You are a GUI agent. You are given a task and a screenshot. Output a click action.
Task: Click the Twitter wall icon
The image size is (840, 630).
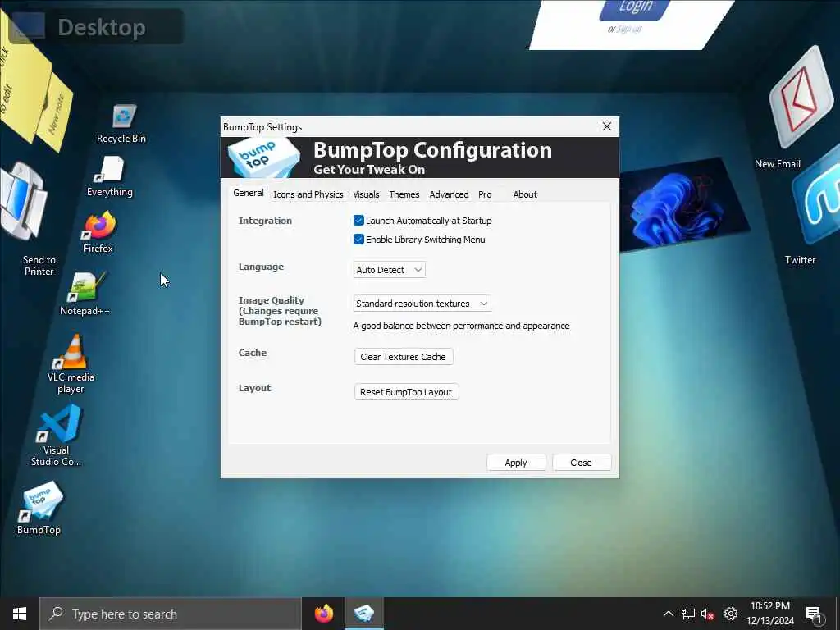coord(816,200)
